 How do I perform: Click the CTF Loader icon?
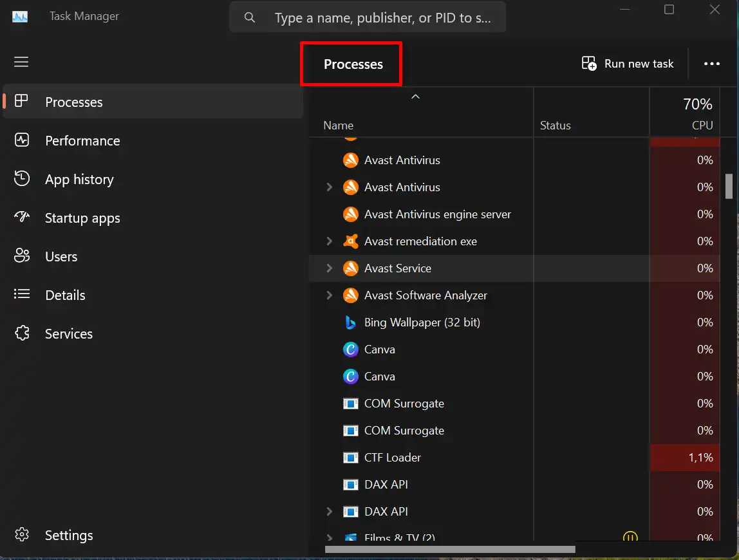coord(350,457)
